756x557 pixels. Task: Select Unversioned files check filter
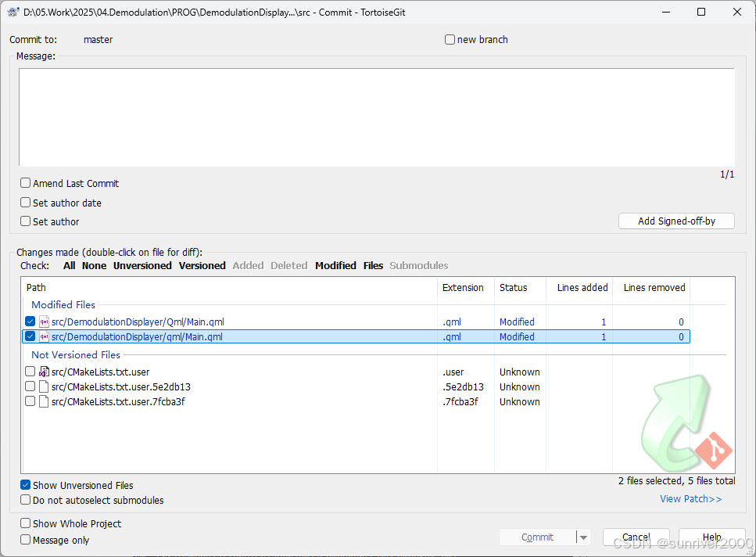click(x=142, y=266)
